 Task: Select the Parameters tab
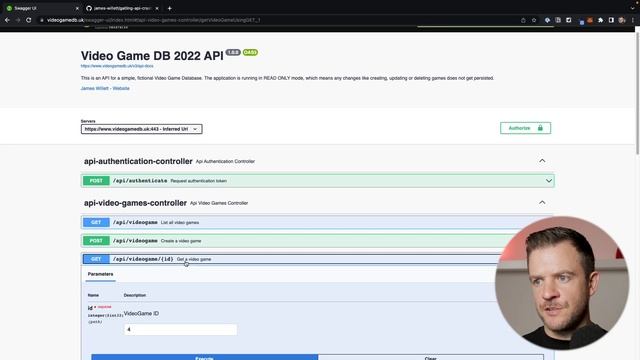(x=100, y=274)
